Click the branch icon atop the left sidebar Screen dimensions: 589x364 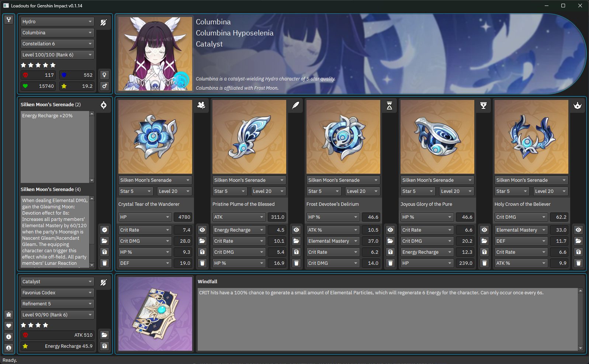pyautogui.click(x=9, y=20)
